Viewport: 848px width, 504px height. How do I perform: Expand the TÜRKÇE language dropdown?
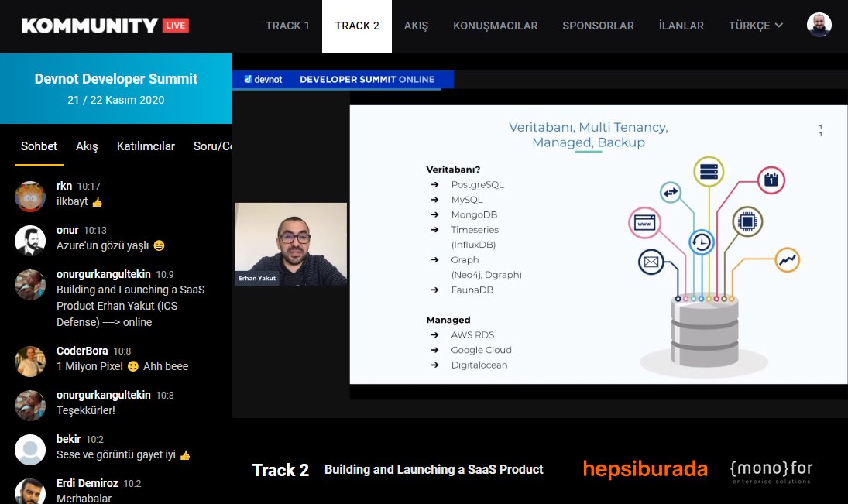(x=756, y=26)
